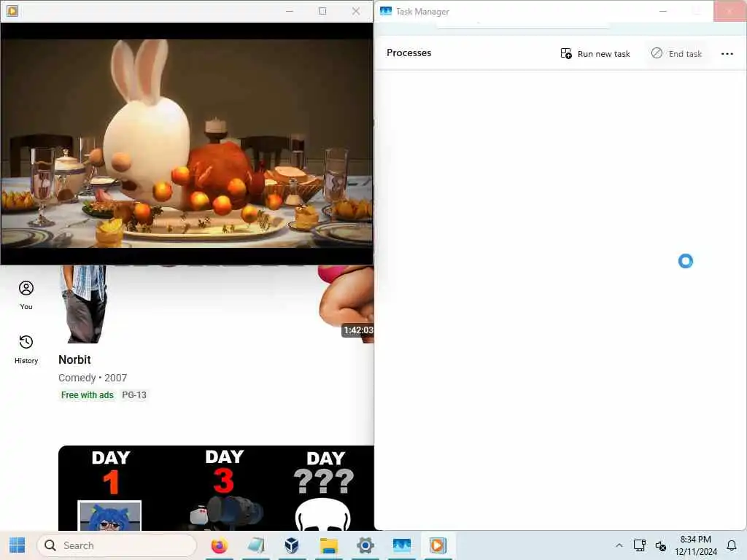Open Firefox from the taskbar
The height and width of the screenshot is (560, 747).
[x=219, y=545]
